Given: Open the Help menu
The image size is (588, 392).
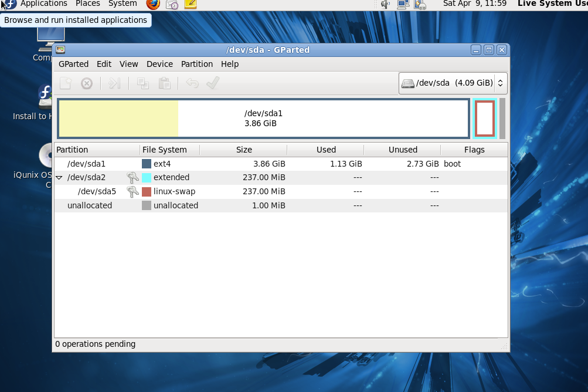Looking at the screenshot, I should (x=230, y=64).
